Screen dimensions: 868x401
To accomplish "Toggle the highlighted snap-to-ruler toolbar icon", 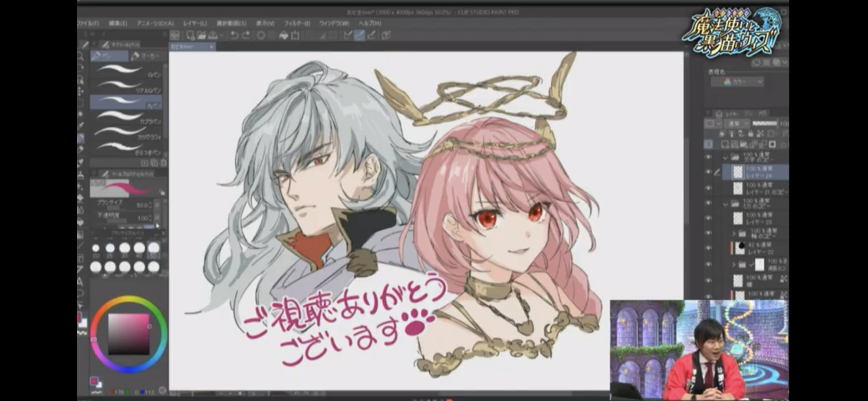I will (359, 36).
